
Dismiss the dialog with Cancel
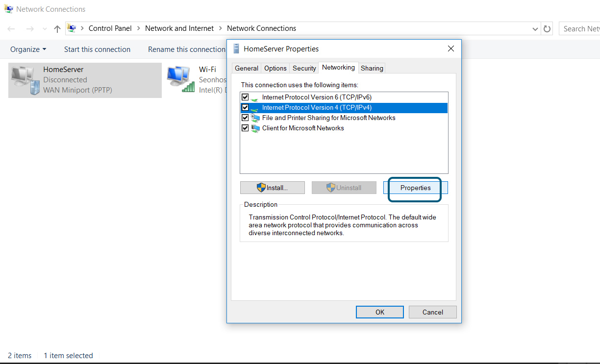(433, 312)
